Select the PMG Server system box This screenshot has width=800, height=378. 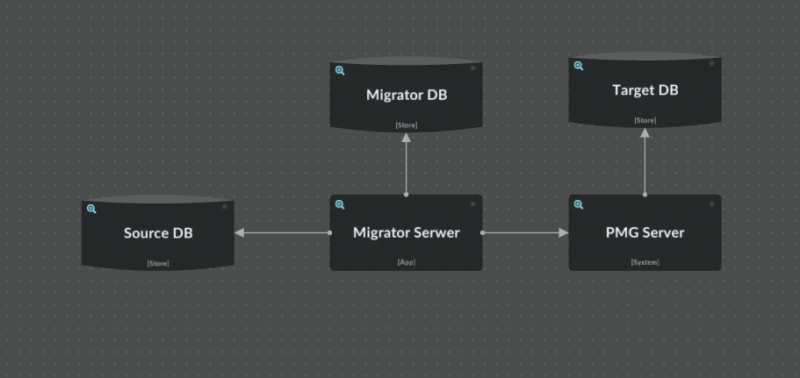point(645,233)
